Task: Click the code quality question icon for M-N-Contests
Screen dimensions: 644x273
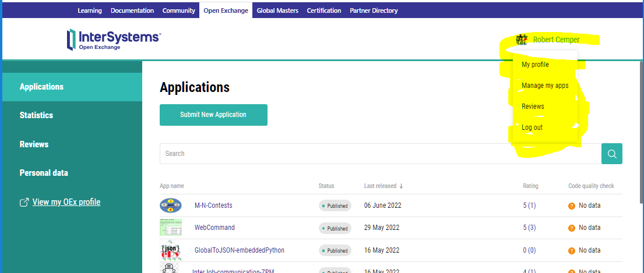Action: coord(572,206)
